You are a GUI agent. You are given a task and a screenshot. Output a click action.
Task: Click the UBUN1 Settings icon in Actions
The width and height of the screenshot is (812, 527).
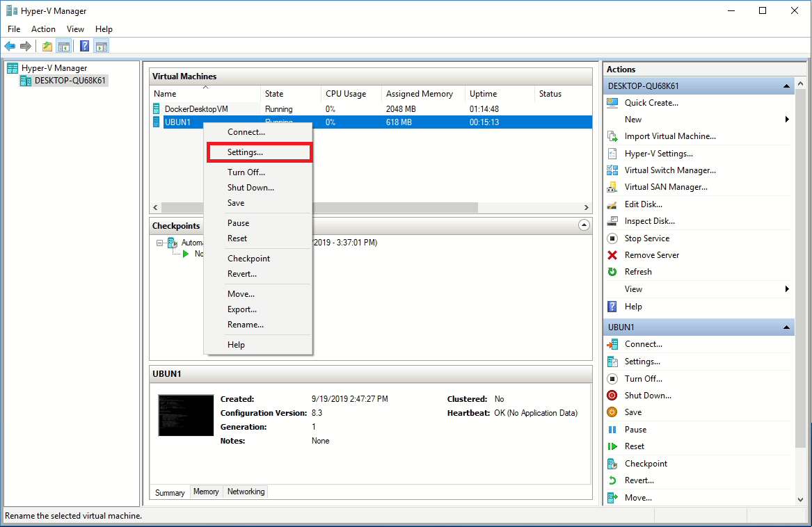[612, 362]
